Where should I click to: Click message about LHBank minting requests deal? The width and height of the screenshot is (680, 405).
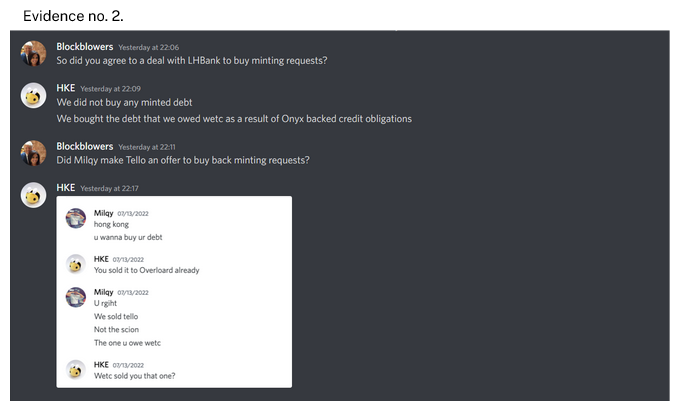pyautogui.click(x=192, y=60)
